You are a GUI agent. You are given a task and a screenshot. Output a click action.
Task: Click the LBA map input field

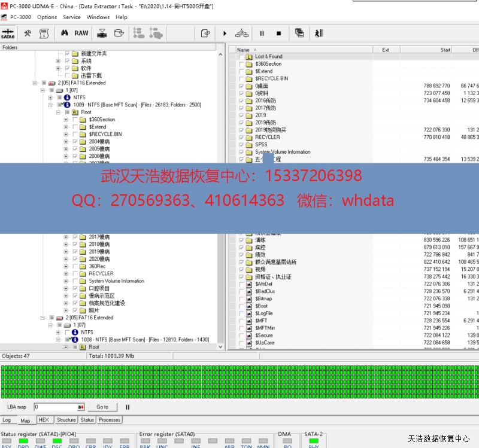click(x=59, y=407)
